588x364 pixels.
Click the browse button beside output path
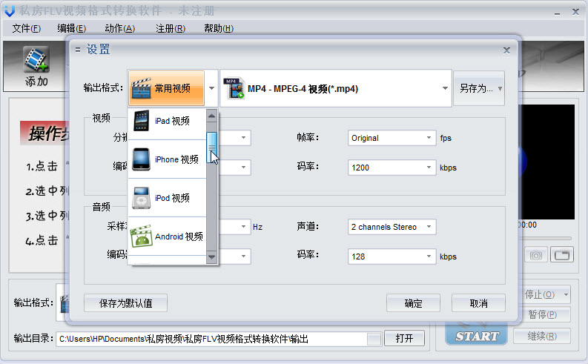pyautogui.click(x=374, y=339)
